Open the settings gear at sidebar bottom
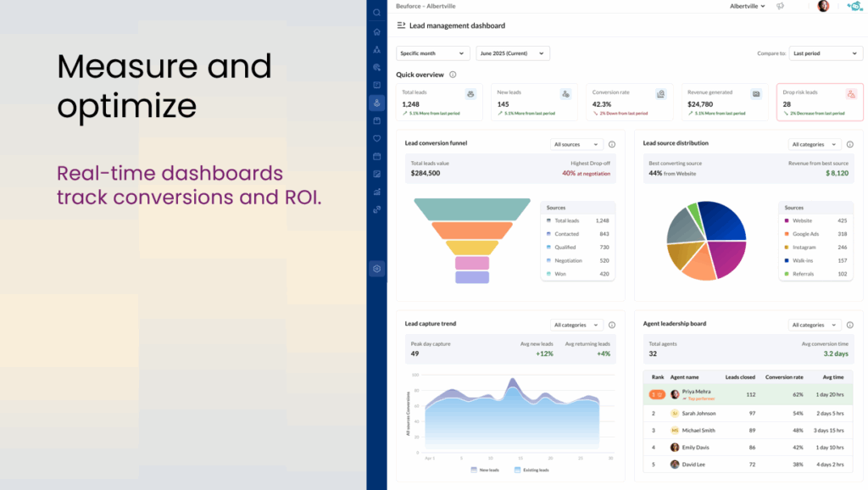868x490 pixels. [376, 268]
